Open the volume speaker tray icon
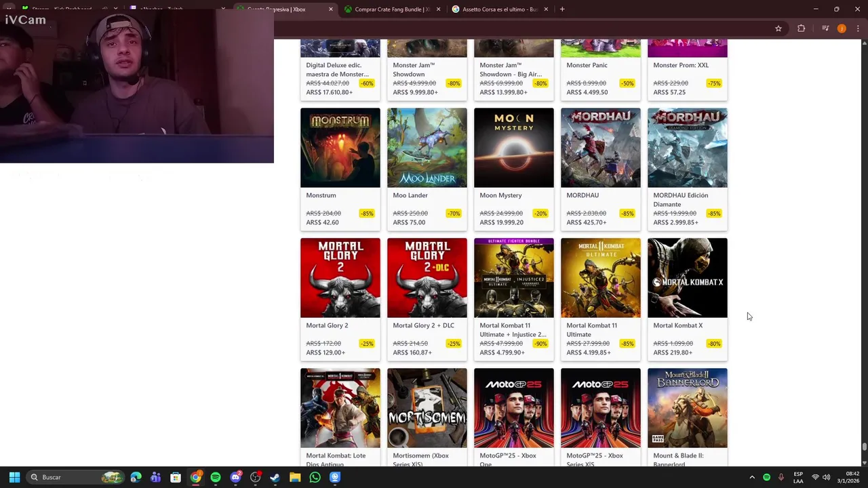This screenshot has height=488, width=868. (827, 477)
